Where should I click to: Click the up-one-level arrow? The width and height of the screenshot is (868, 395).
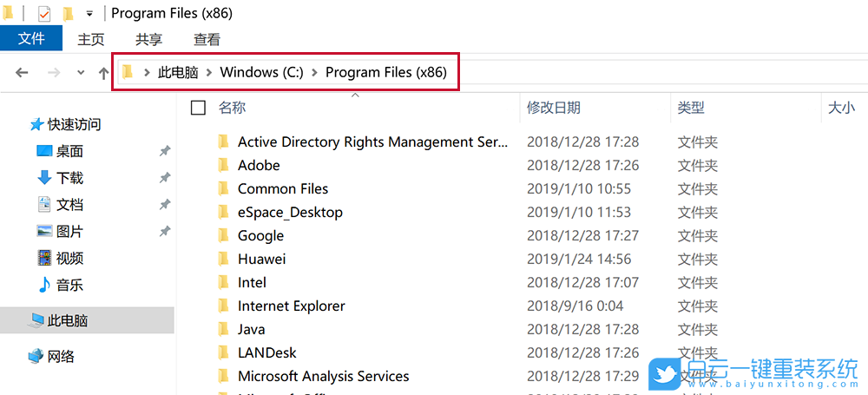coord(104,73)
